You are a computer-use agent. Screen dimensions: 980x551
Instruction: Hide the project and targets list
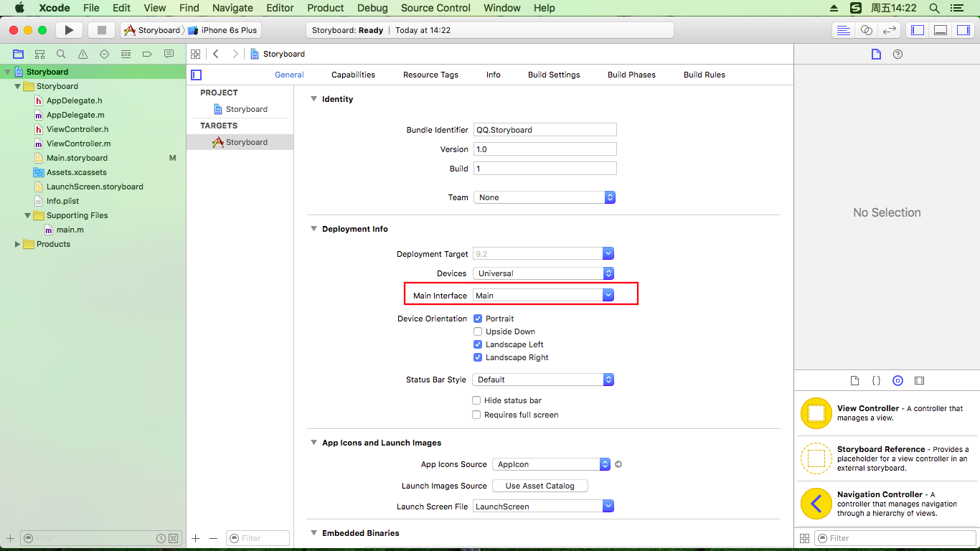196,75
